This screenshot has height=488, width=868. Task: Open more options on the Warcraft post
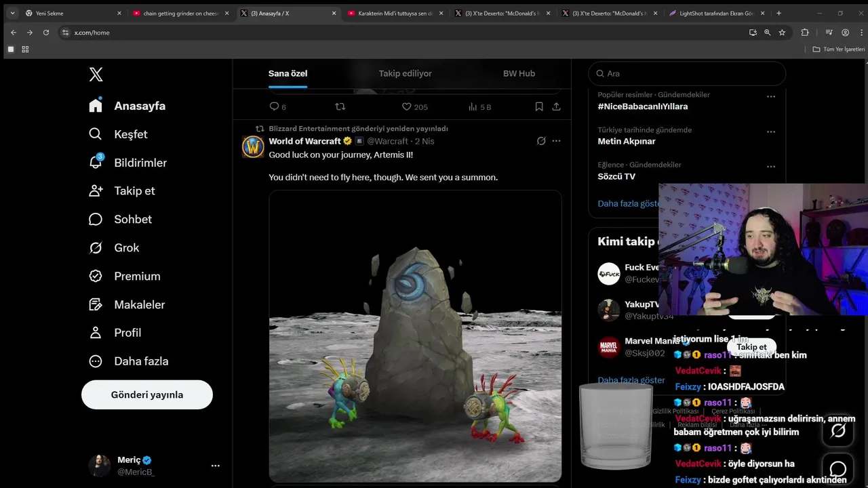tap(556, 141)
